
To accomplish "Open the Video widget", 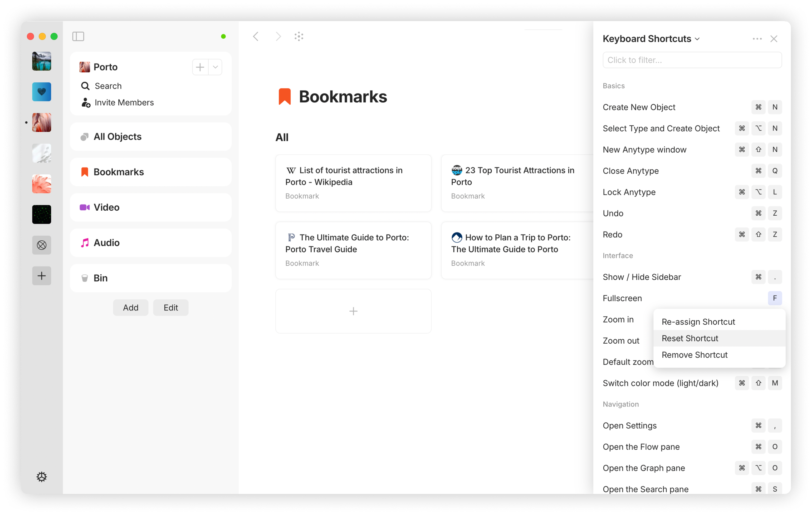I will [x=151, y=207].
